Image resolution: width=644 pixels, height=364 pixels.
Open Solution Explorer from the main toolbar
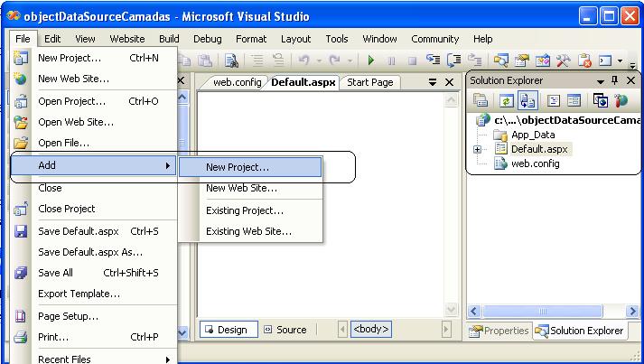point(500,61)
